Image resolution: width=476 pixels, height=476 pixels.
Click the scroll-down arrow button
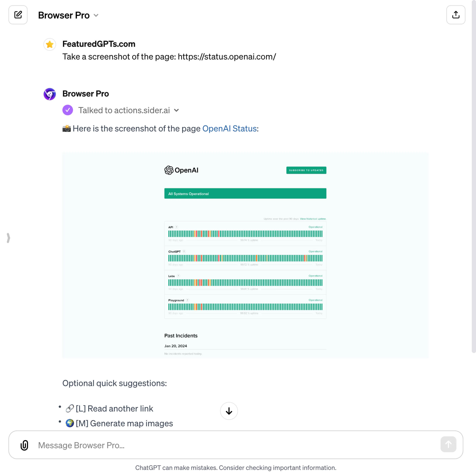[x=229, y=411]
